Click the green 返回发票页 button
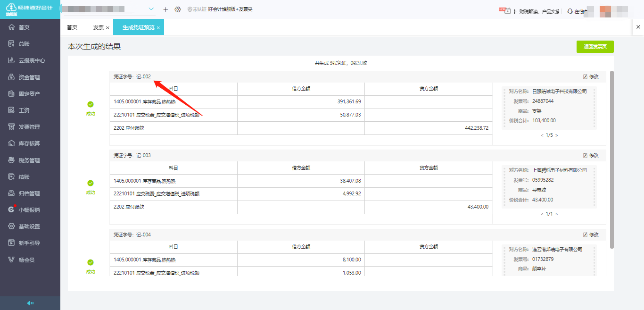 point(595,46)
